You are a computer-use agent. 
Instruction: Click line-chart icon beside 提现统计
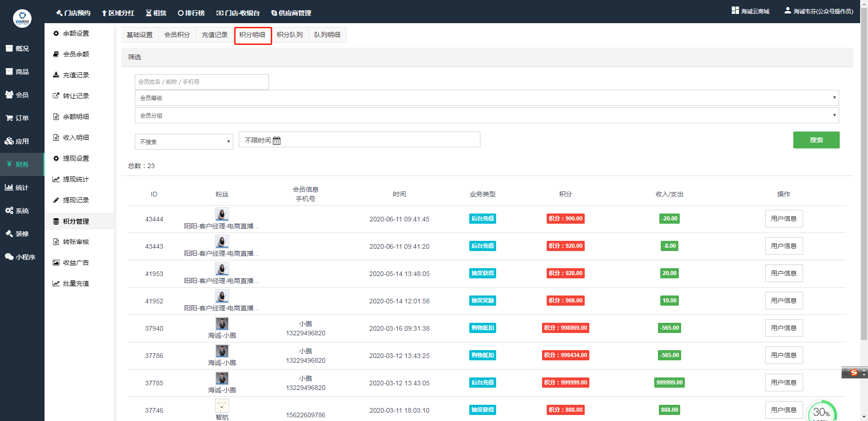(x=56, y=179)
